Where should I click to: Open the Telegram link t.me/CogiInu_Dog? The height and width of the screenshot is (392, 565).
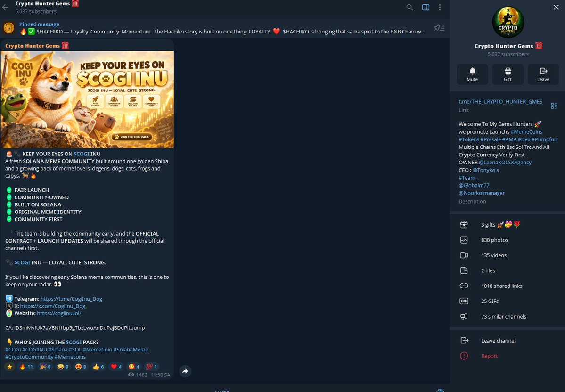click(x=71, y=299)
